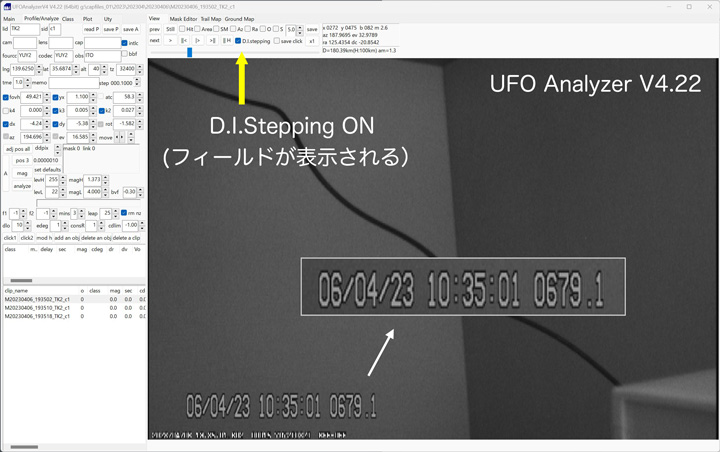Click the lng value spinner arrows

(39, 69)
